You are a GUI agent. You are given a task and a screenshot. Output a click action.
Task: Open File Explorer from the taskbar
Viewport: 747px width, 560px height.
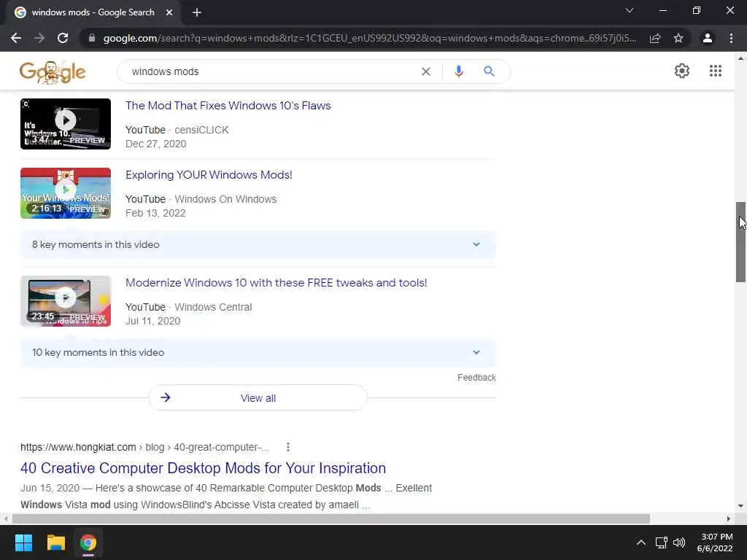click(55, 542)
